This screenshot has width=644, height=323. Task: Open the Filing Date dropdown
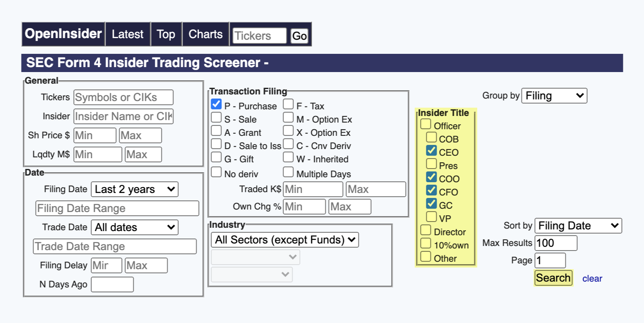pos(135,189)
